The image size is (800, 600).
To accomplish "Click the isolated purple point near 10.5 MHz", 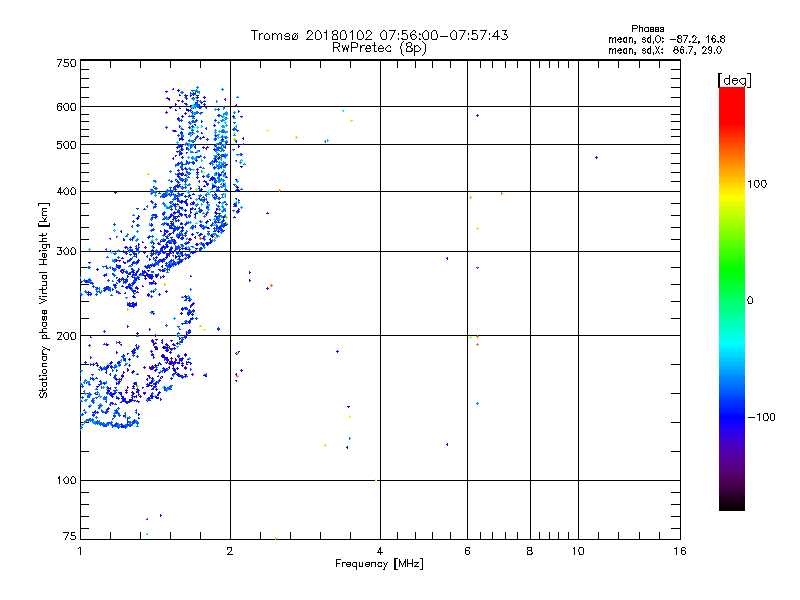I will tap(596, 158).
